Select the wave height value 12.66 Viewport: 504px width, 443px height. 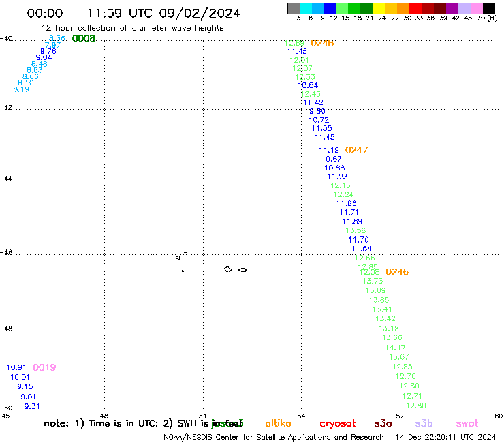click(365, 258)
